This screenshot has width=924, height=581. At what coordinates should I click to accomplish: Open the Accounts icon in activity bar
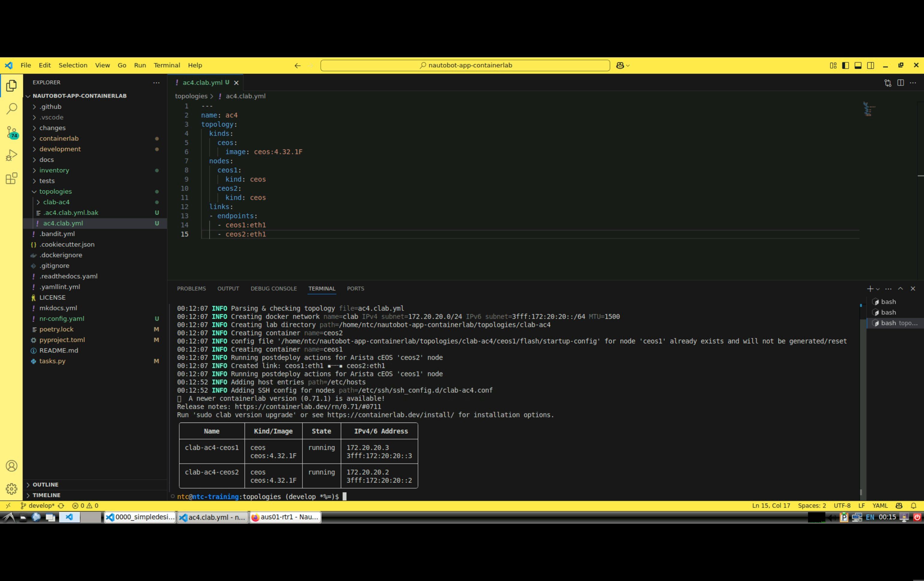click(11, 466)
